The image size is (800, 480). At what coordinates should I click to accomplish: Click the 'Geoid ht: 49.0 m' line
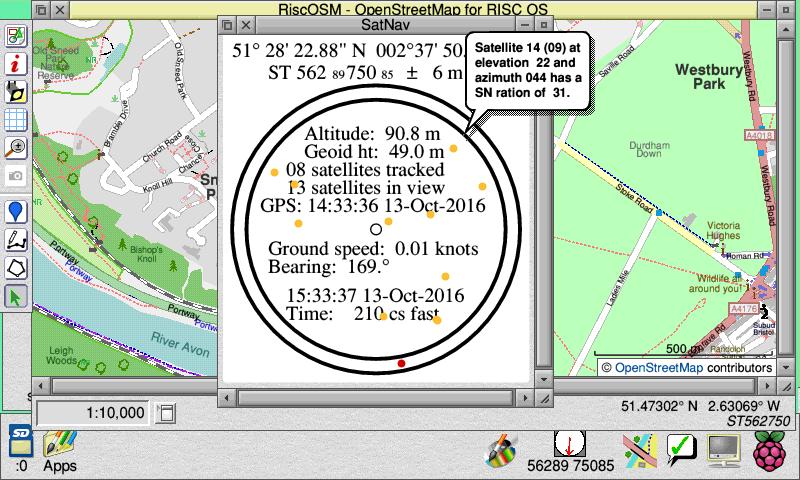pos(374,151)
